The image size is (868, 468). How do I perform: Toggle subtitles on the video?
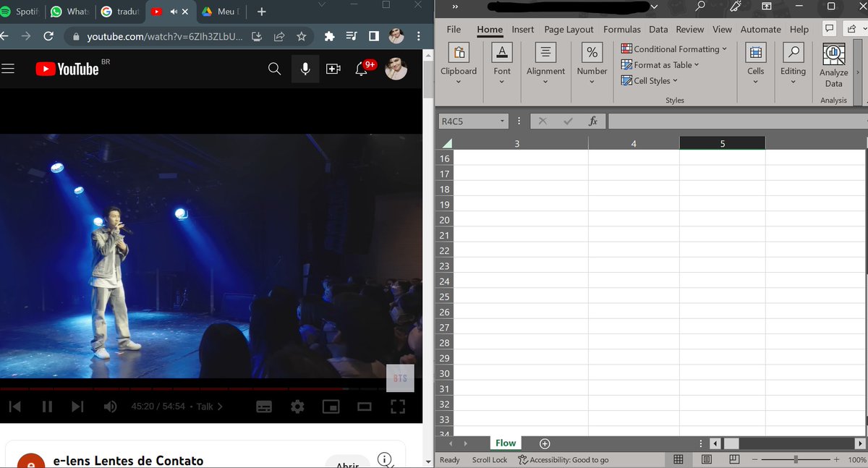click(x=264, y=407)
